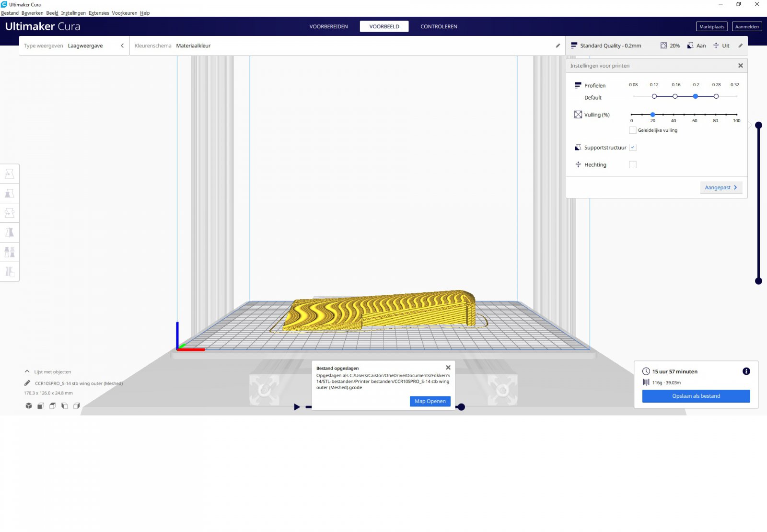Click 'Opslaan als bestand' button
This screenshot has width=767, height=532.
click(x=696, y=396)
